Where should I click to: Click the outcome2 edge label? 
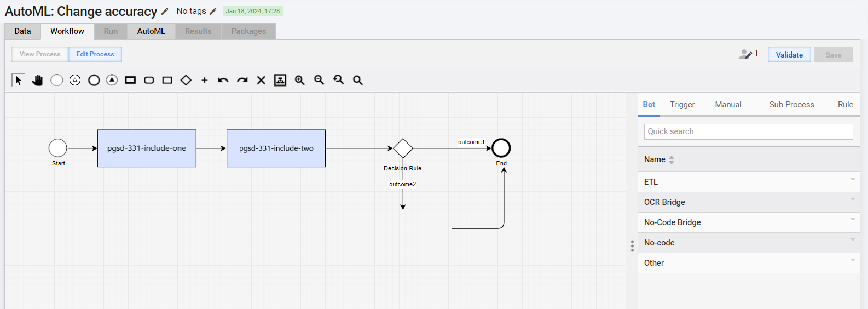point(403,184)
